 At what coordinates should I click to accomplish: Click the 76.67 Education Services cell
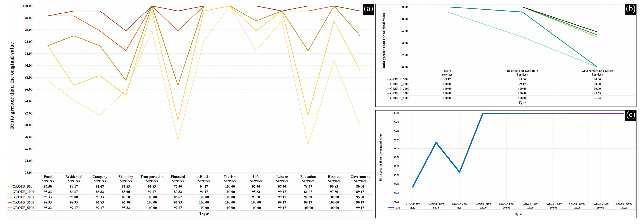coord(308,186)
